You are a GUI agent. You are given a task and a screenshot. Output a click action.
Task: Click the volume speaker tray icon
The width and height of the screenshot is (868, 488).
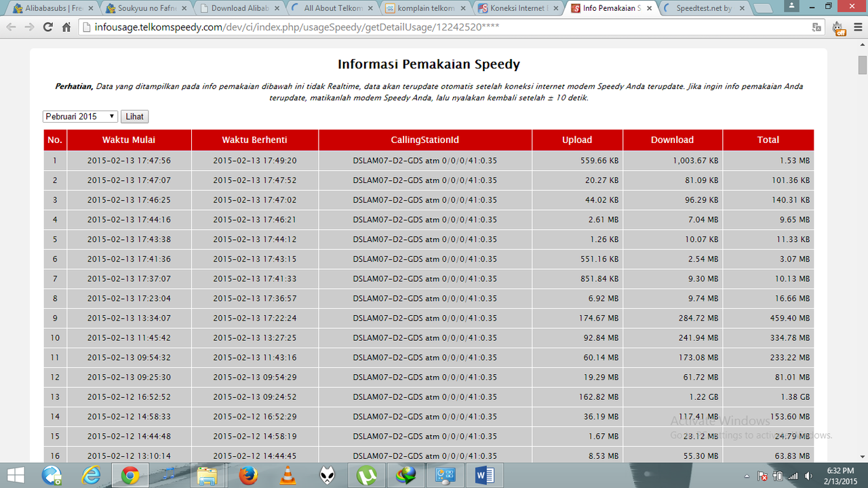tap(807, 476)
